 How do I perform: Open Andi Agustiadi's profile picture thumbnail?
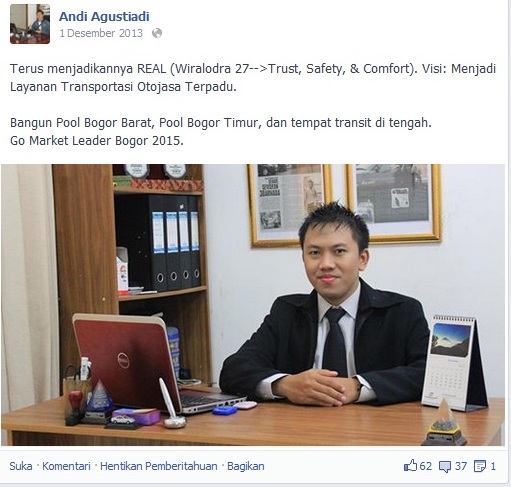[x=30, y=24]
